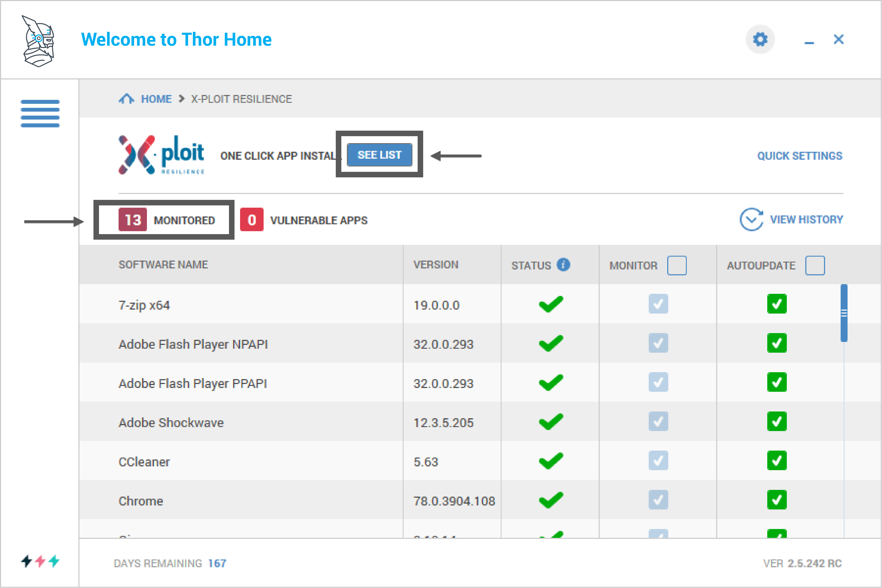Click the STATUS column header

click(531, 265)
